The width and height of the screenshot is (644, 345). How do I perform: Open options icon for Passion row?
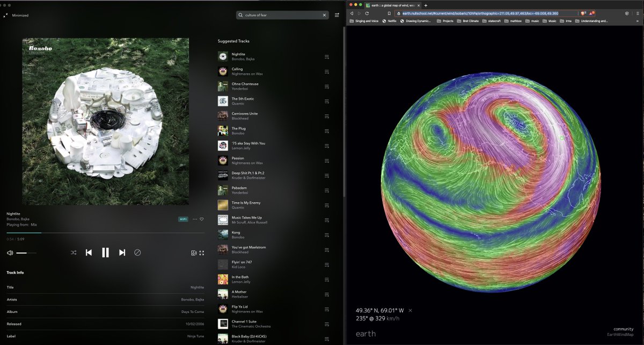point(327,160)
